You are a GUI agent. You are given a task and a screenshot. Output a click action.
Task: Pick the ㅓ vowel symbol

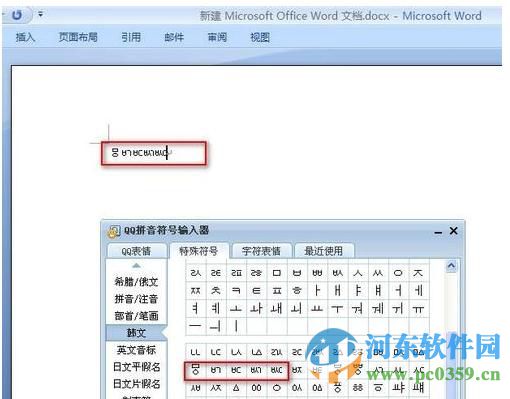(398, 291)
